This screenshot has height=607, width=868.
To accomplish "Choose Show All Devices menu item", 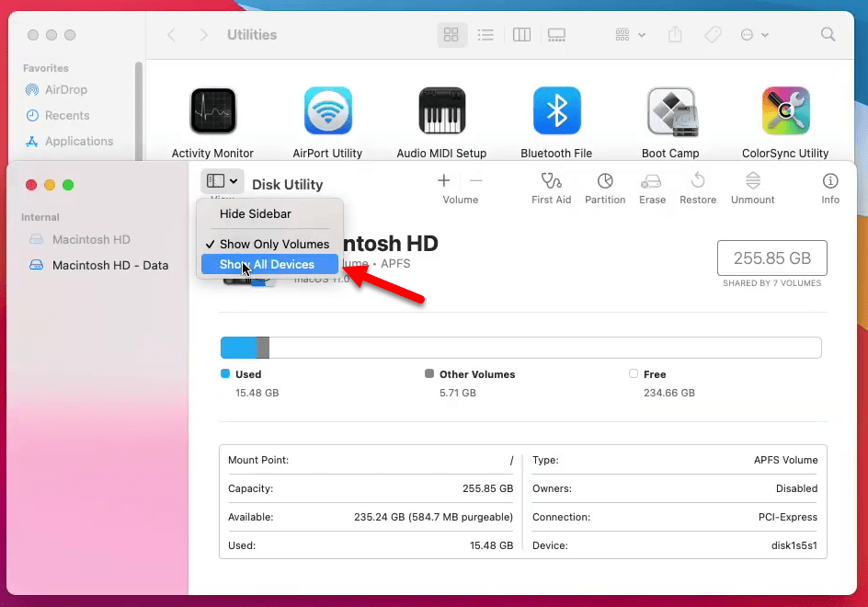I will pyautogui.click(x=269, y=264).
